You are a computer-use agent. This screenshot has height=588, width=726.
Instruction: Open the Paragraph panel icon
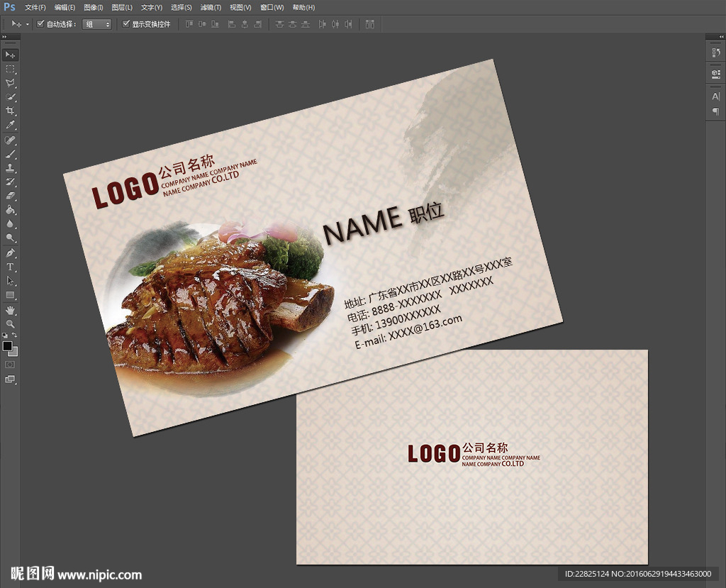coord(716,111)
